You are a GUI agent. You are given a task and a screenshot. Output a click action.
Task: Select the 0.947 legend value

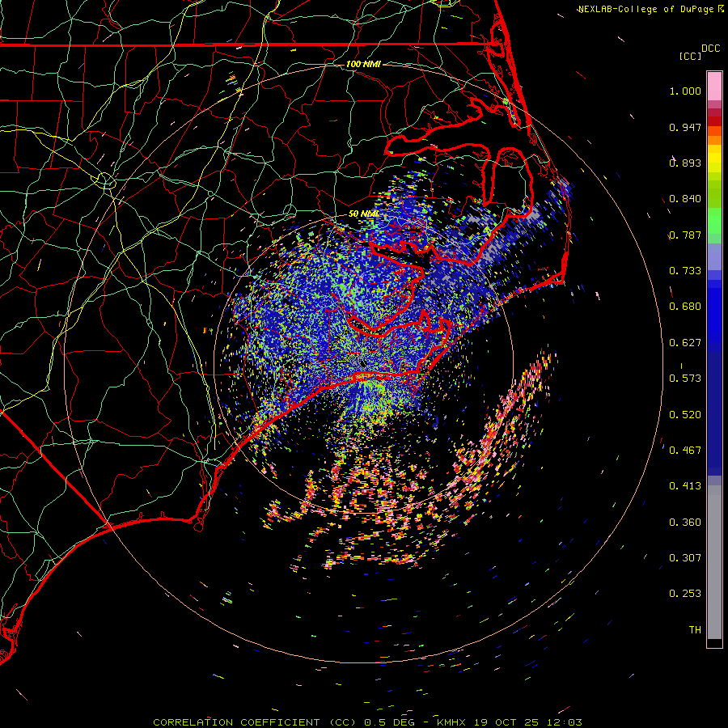(685, 127)
